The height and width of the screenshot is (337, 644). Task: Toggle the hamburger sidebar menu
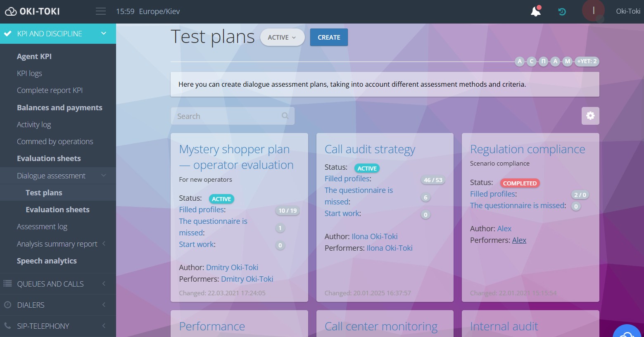pos(101,11)
